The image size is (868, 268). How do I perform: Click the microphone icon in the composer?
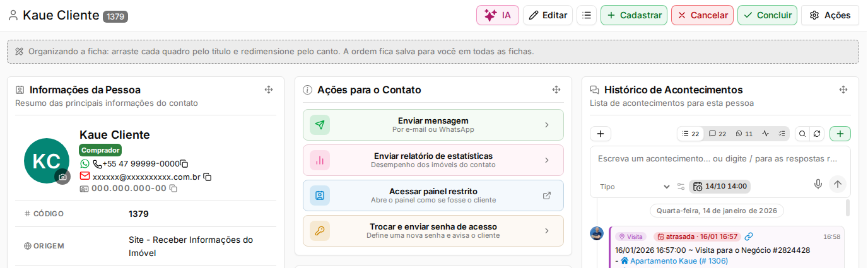pos(818,184)
